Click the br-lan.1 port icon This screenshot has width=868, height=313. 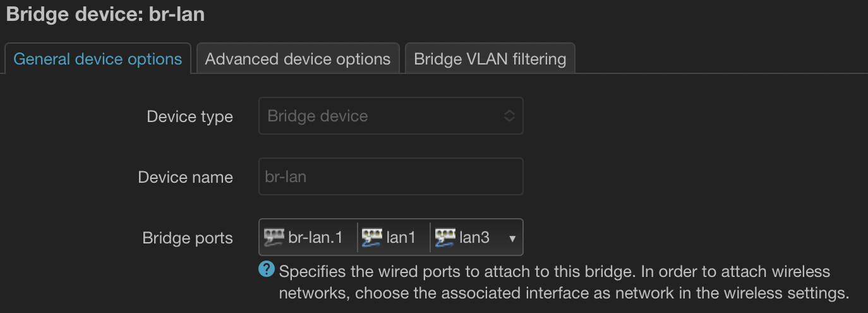(274, 237)
